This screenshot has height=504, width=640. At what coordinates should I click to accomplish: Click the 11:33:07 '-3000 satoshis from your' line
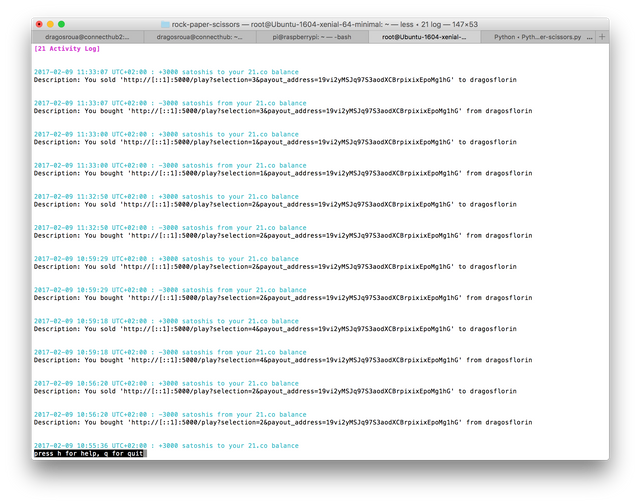[170, 103]
